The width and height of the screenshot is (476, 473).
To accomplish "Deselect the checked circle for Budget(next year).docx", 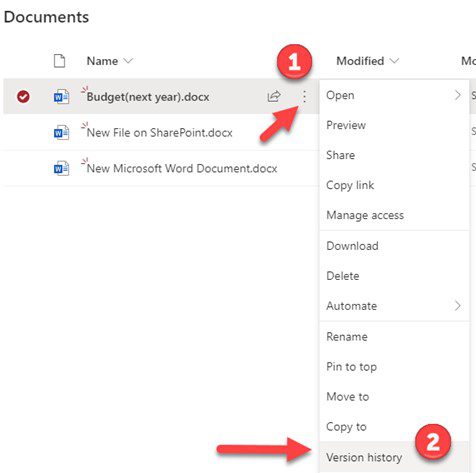I will 23,97.
